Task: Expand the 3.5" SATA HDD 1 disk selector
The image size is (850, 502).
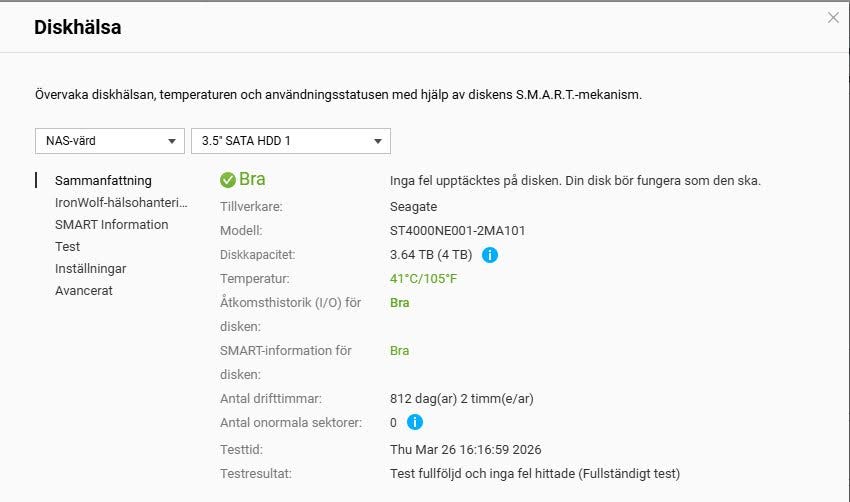Action: point(290,141)
